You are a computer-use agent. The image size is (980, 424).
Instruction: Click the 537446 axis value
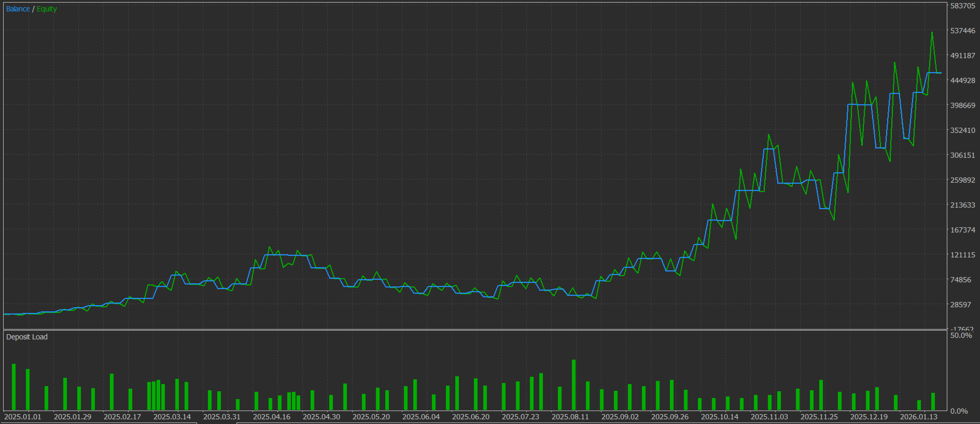pyautogui.click(x=962, y=31)
